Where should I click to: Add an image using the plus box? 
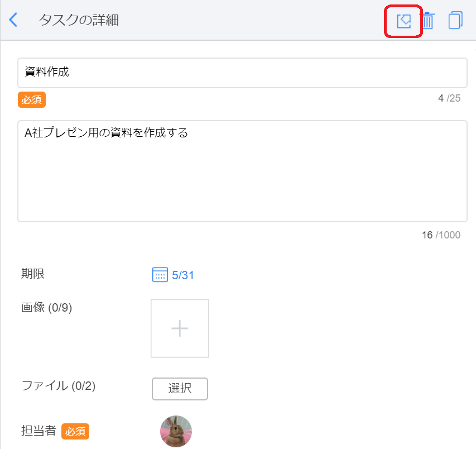coord(180,328)
